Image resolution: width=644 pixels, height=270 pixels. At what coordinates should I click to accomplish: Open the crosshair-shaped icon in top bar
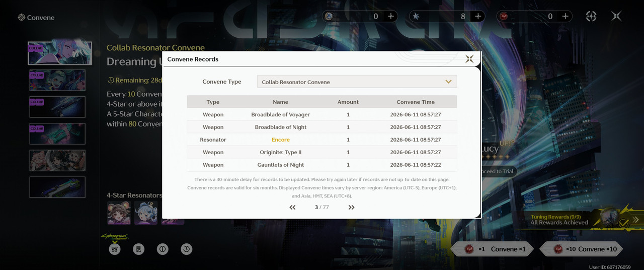(591, 16)
